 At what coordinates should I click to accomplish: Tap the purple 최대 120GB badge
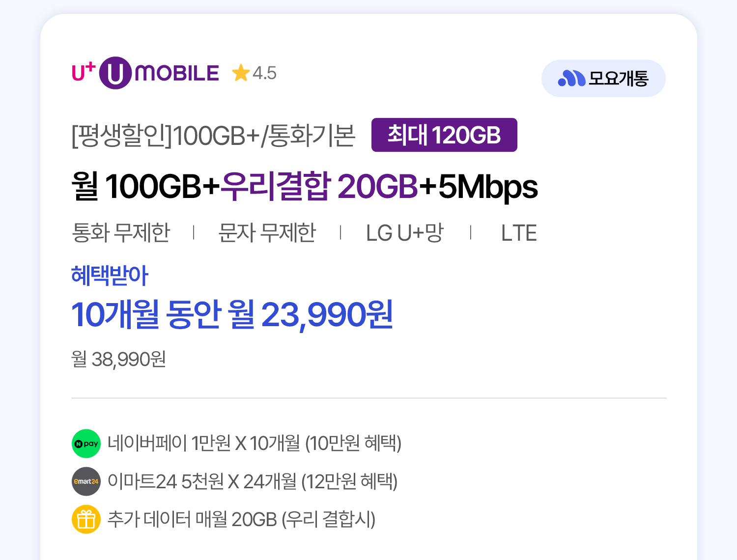click(x=444, y=135)
